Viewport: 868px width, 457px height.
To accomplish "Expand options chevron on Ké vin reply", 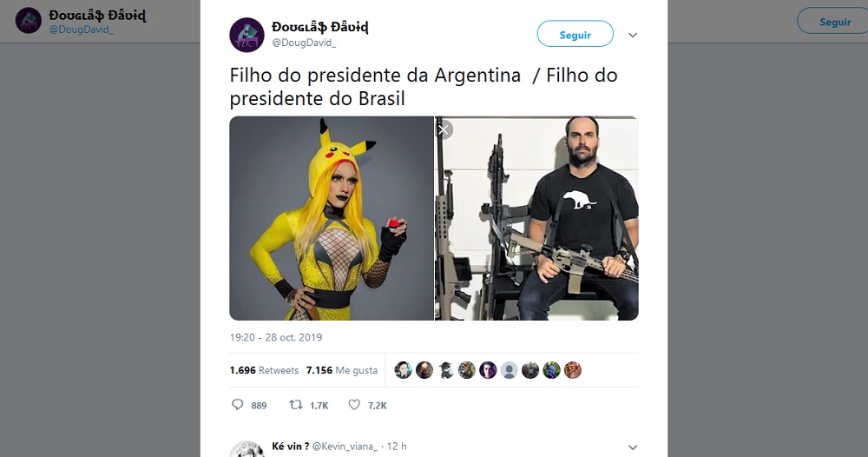I will [x=633, y=447].
